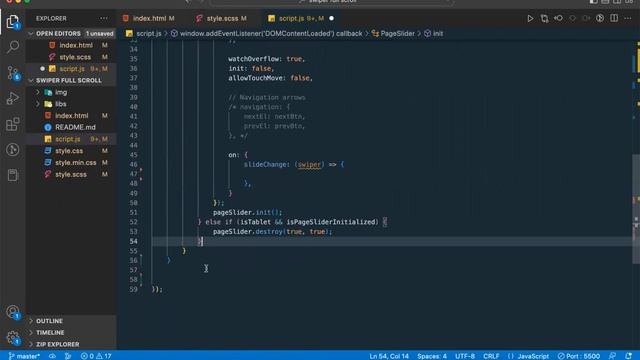This screenshot has height=360, width=640.
Task: Click the 'swiper' parameter on line 46
Action: (x=309, y=164)
